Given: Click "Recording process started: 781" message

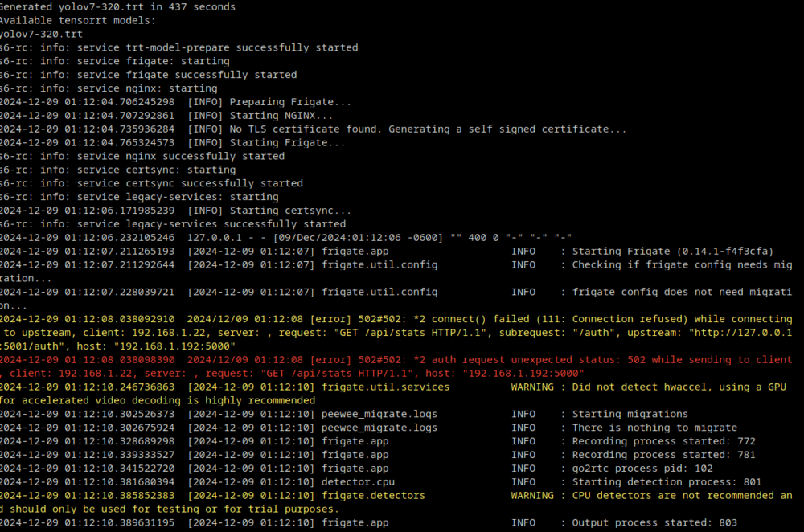Looking at the screenshot, I should (x=664, y=455).
